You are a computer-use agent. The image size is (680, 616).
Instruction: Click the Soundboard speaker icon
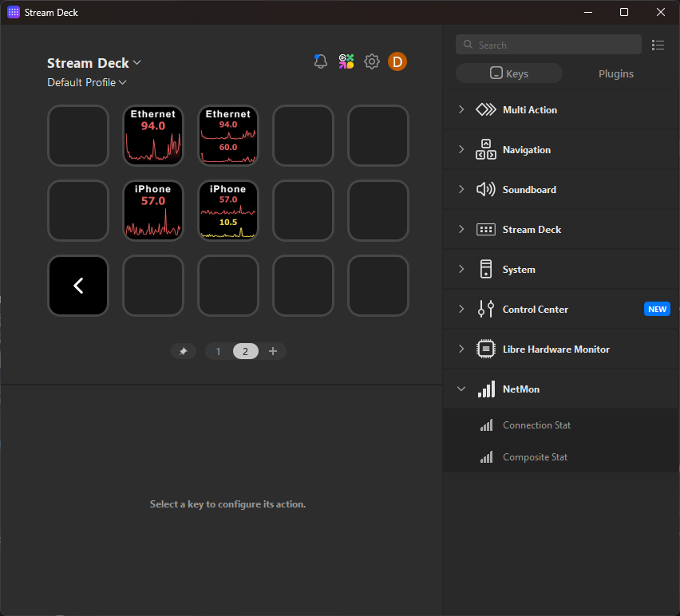tap(486, 189)
